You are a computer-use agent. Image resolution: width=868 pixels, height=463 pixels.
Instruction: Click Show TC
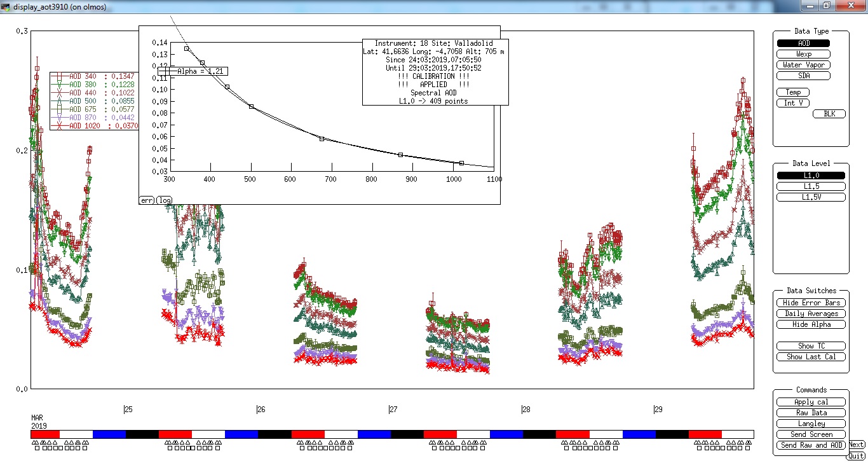811,346
